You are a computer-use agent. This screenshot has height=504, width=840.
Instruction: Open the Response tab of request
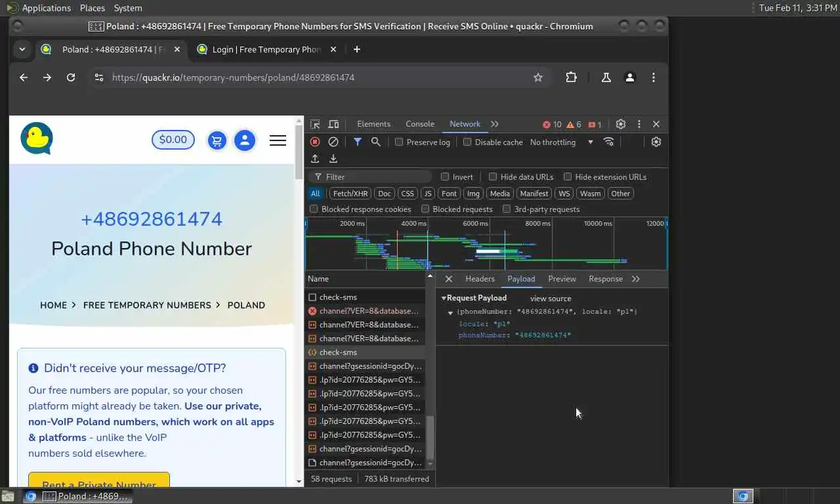pos(606,279)
